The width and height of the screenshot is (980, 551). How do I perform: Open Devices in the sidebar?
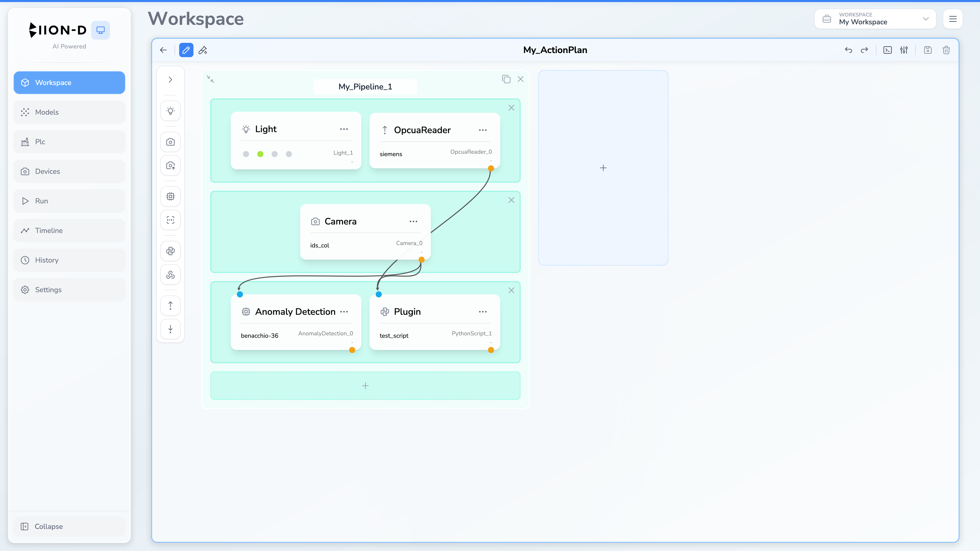coord(69,171)
